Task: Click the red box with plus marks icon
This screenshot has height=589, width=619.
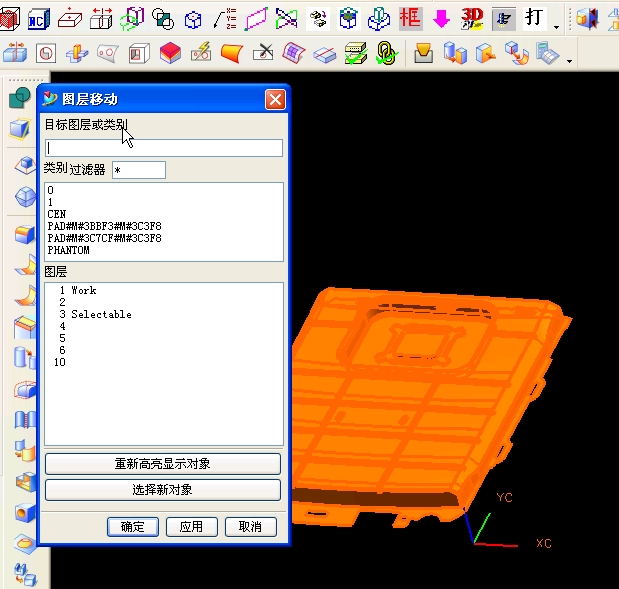Action: click(x=70, y=18)
